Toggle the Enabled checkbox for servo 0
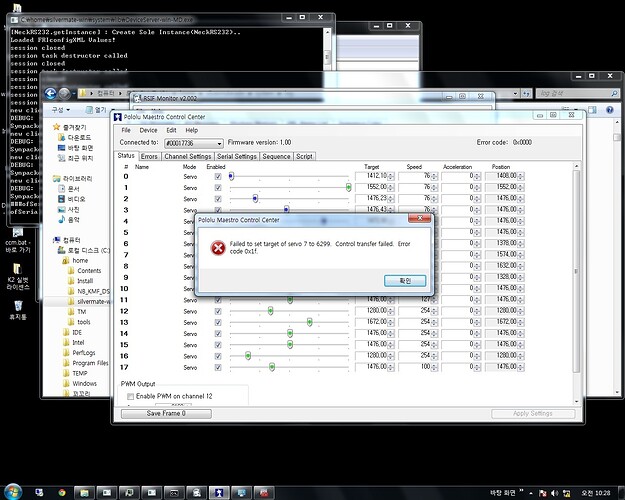The image size is (625, 500). 218,176
